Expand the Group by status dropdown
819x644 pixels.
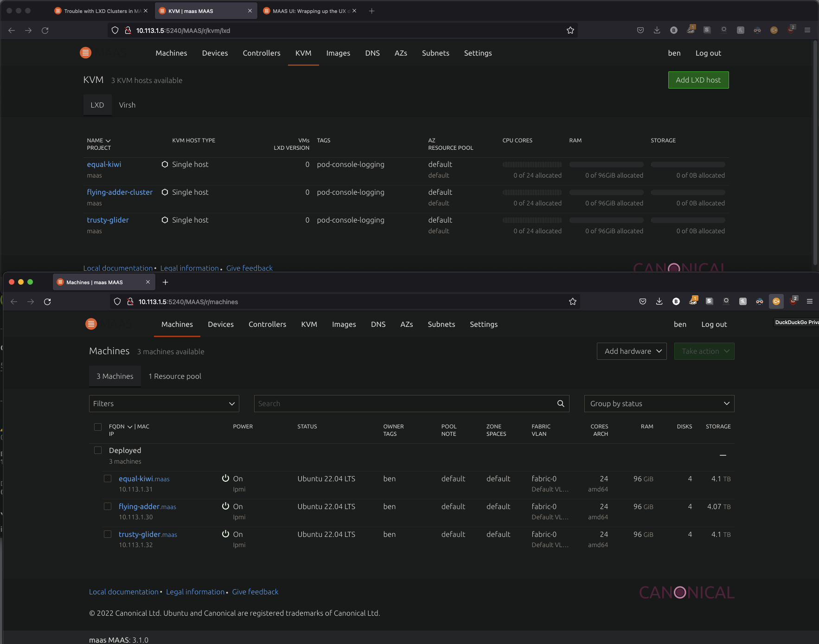[659, 403]
